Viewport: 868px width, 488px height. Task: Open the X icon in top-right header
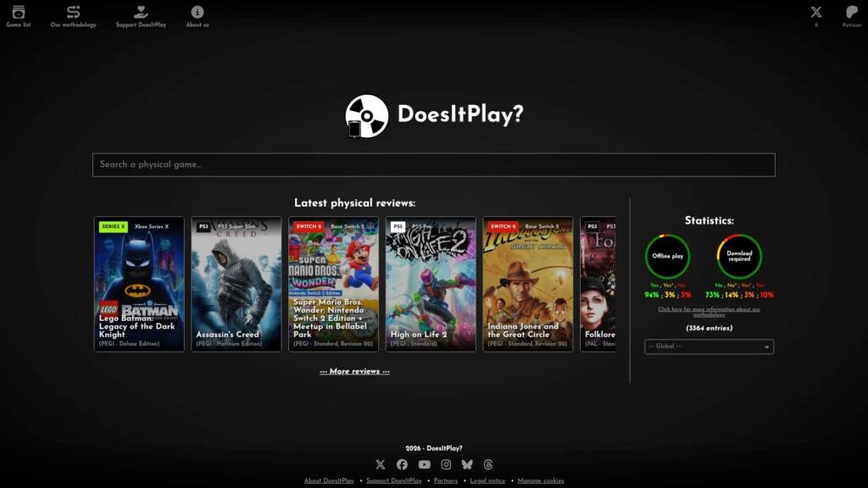[x=816, y=12]
